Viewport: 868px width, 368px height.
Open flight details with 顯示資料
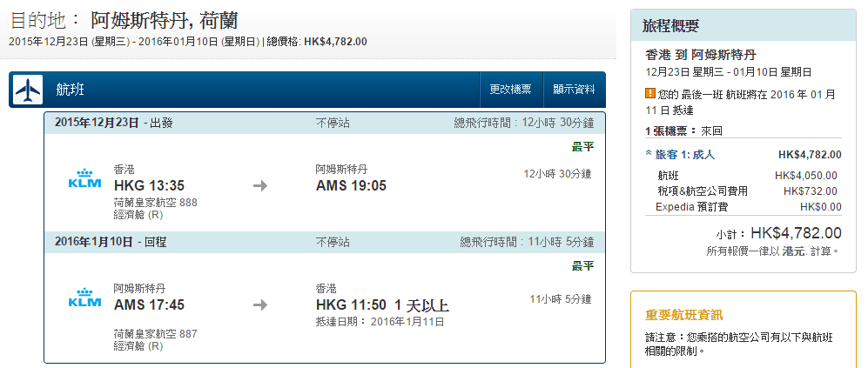[x=574, y=90]
